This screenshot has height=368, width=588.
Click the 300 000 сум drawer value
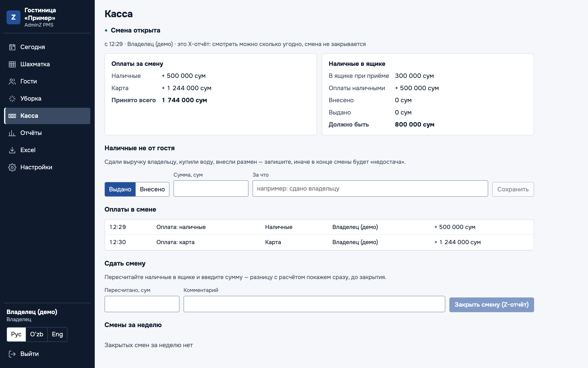[414, 76]
